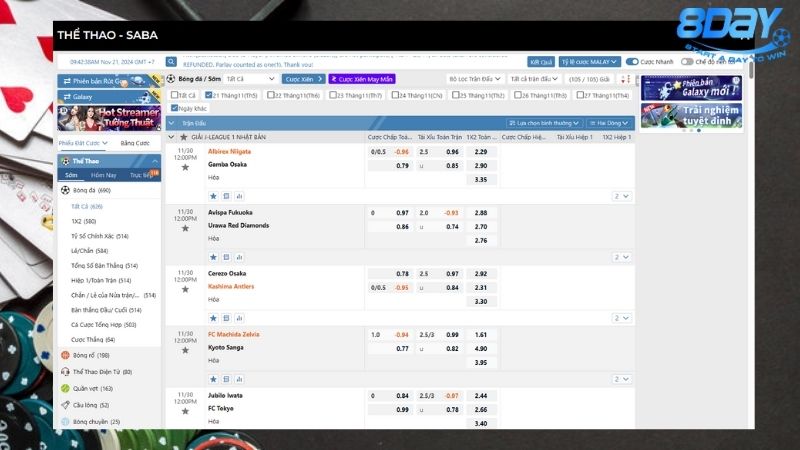Open statistics chart icon under Gamba Osaka match

239,196
